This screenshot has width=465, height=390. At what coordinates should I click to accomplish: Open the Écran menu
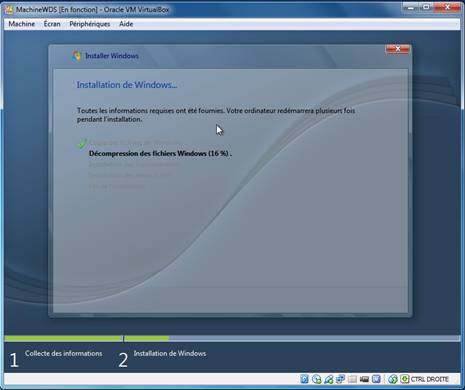pyautogui.click(x=52, y=24)
